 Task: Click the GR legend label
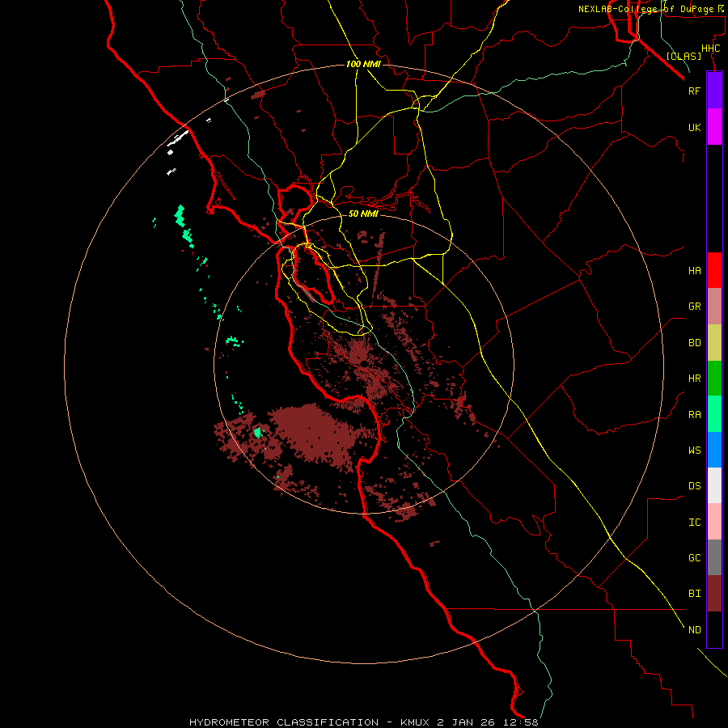pos(694,307)
